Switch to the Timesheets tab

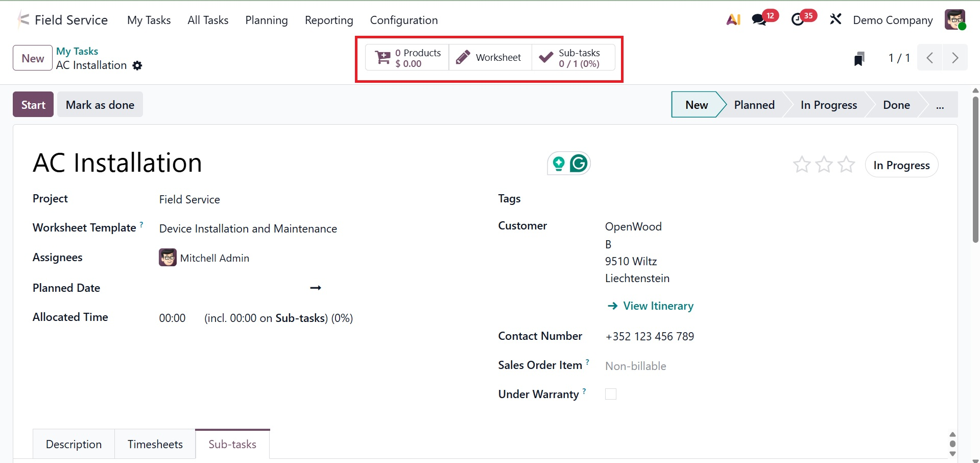tap(155, 444)
